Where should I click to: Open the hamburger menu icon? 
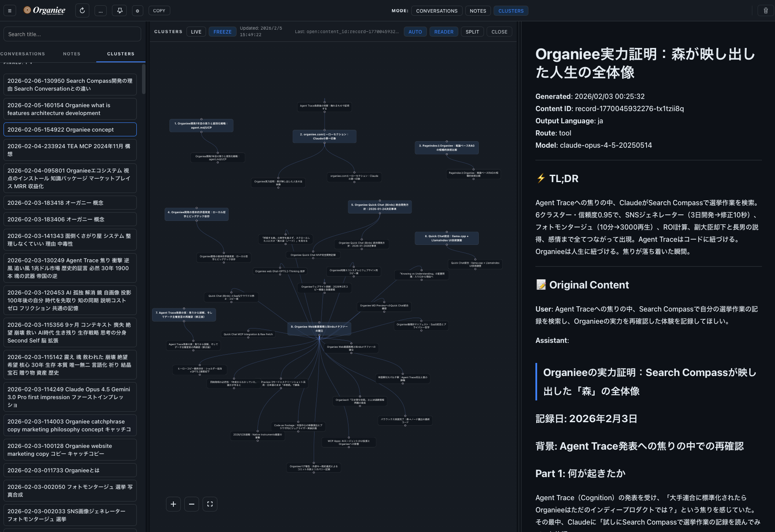click(x=10, y=10)
